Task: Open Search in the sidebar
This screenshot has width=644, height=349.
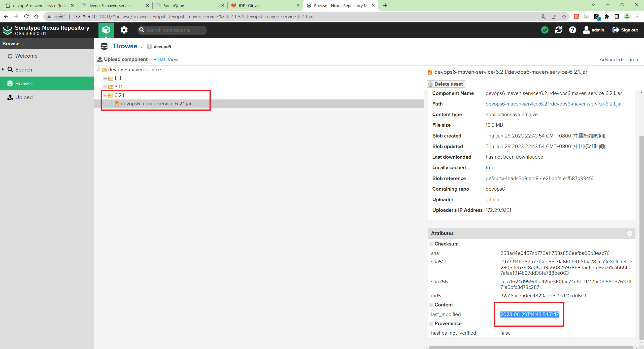Action: (x=24, y=70)
